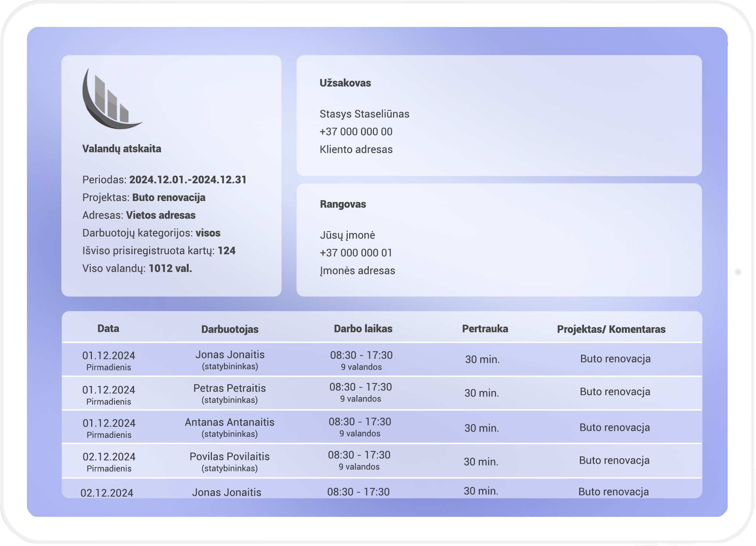Select Antanas Antanaitis employee row

click(x=229, y=423)
